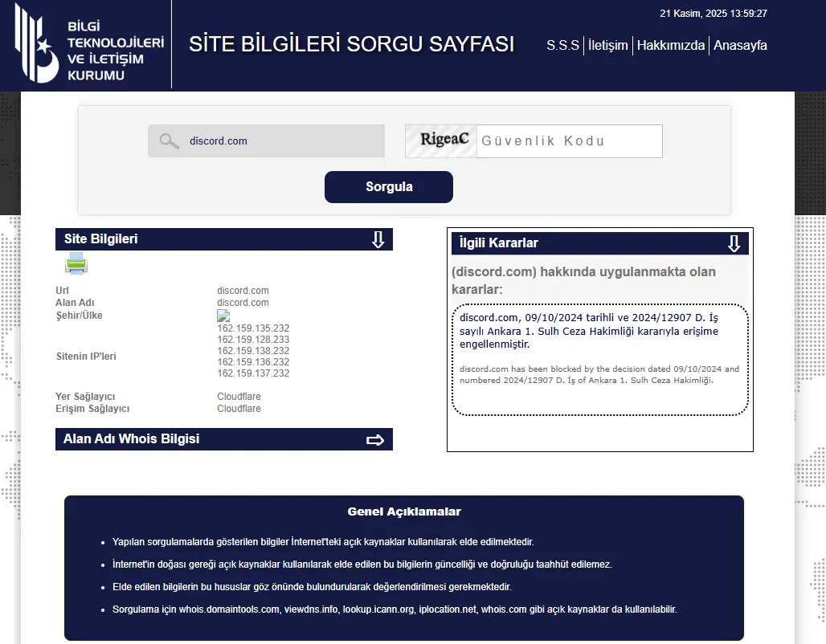The image size is (826, 644).
Task: Select Hakkımızda in the navigation bar
Action: (x=671, y=46)
